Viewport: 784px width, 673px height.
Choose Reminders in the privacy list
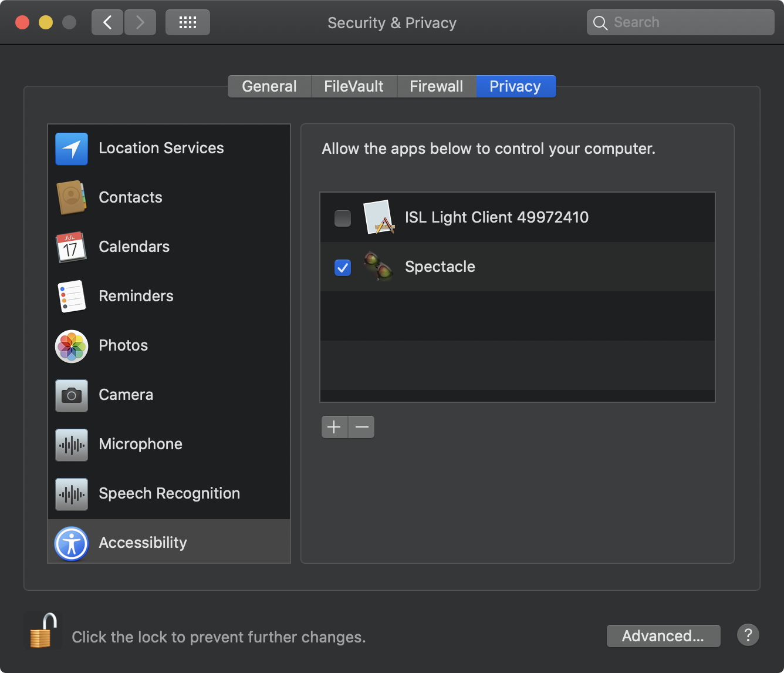tap(136, 296)
